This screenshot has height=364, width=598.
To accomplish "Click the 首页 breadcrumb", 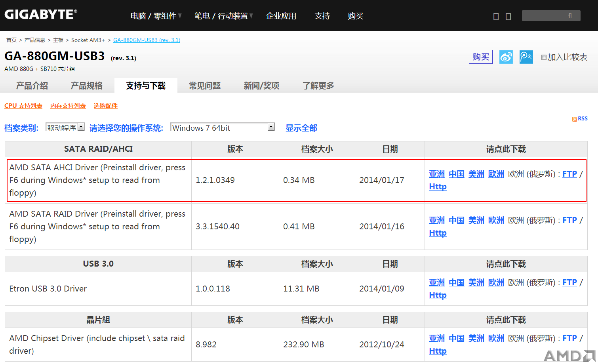I will point(11,40).
